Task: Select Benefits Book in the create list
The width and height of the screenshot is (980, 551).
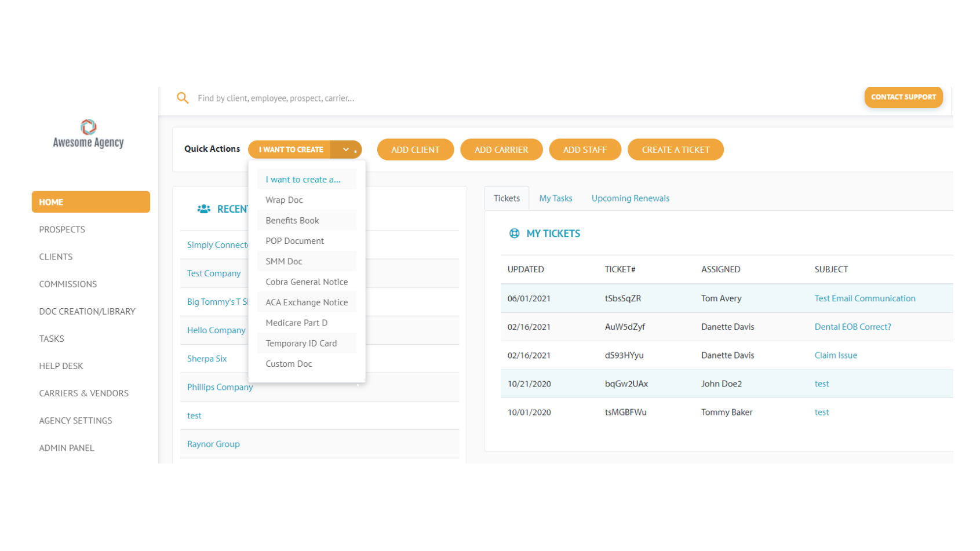Action: pos(292,220)
